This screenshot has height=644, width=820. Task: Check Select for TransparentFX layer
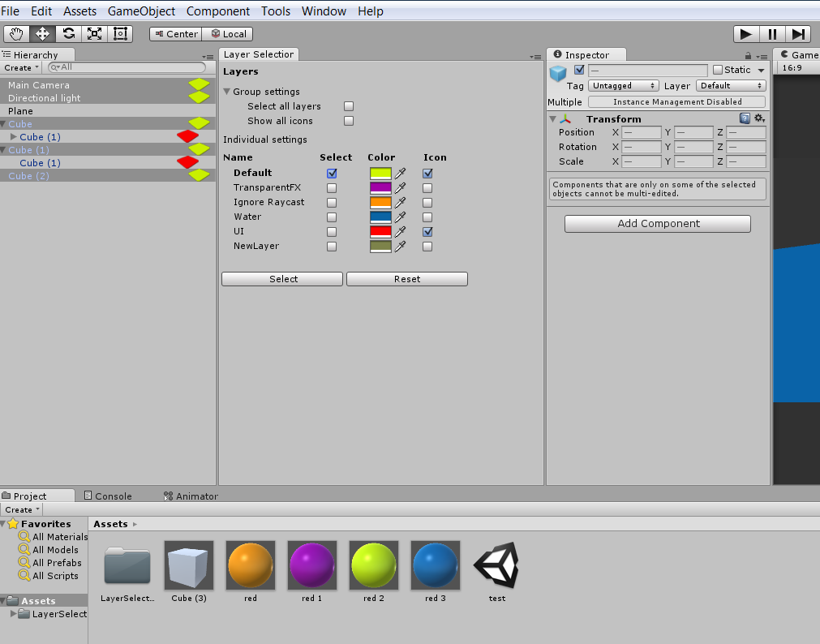click(x=332, y=188)
